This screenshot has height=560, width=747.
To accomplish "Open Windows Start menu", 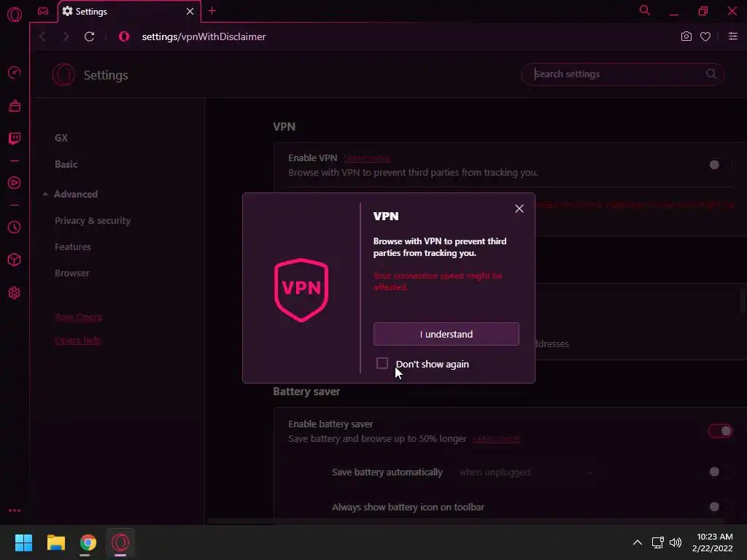I will coord(23,542).
